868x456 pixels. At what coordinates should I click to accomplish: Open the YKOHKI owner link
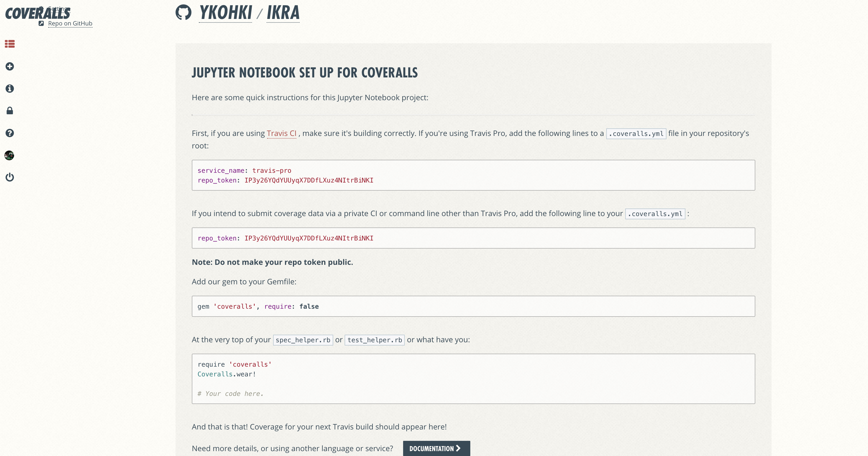click(225, 13)
